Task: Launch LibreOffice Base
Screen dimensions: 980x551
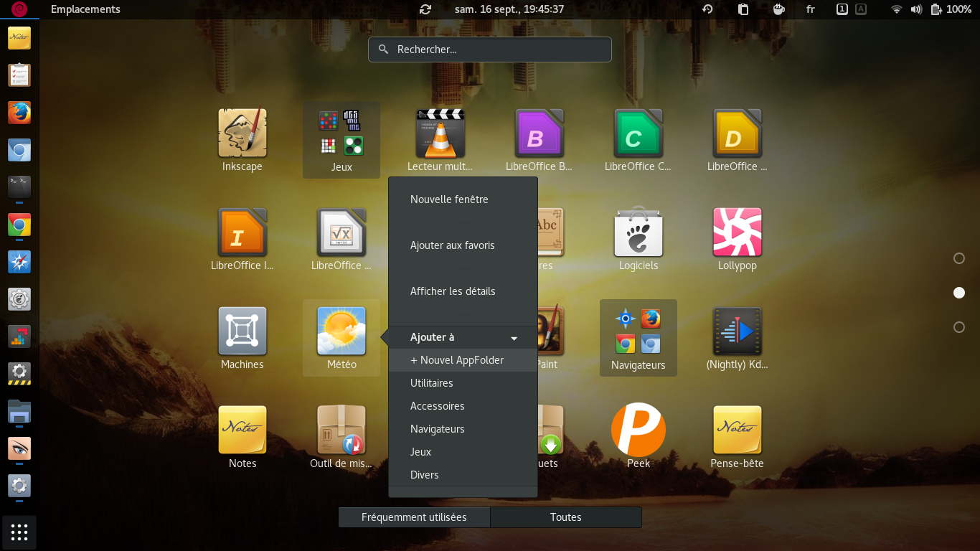Action: tap(540, 133)
